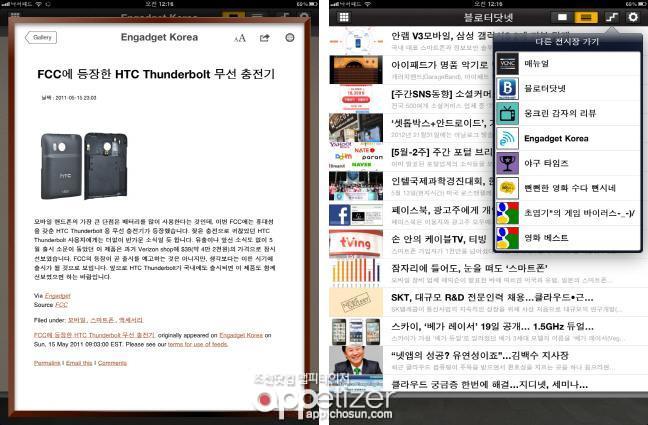Select 초염기*의 게임 바이러스 entry
This screenshot has width=648, height=425.
pyautogui.click(x=568, y=213)
